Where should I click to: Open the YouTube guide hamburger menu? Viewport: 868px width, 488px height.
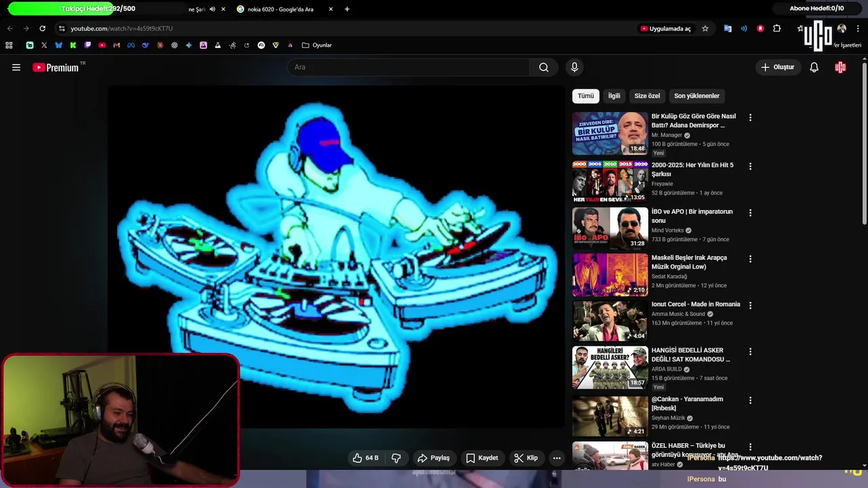click(16, 67)
